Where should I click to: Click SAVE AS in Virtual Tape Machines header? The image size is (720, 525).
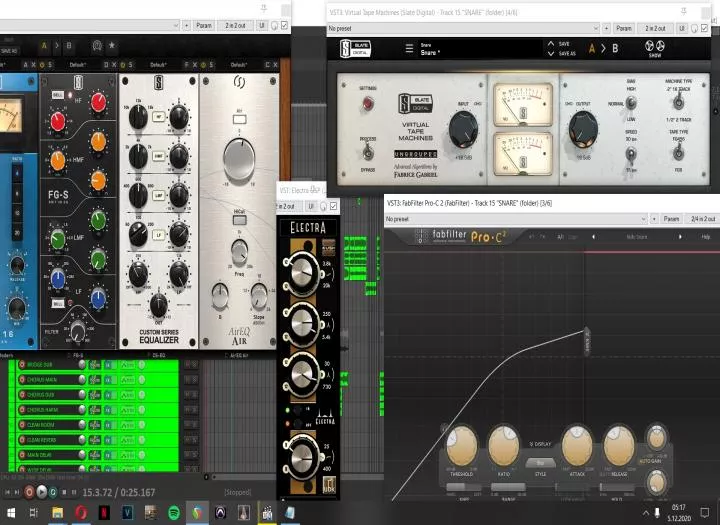pyautogui.click(x=567, y=53)
